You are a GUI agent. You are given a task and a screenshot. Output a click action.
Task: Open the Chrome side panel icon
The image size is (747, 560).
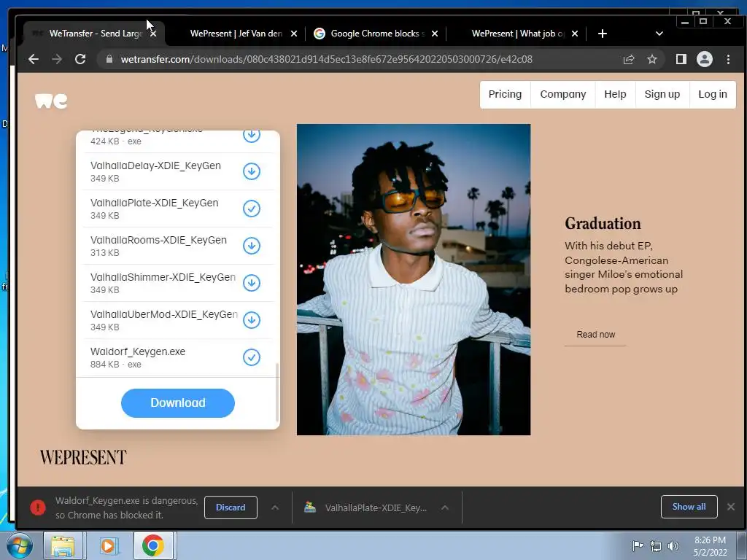coord(681,59)
